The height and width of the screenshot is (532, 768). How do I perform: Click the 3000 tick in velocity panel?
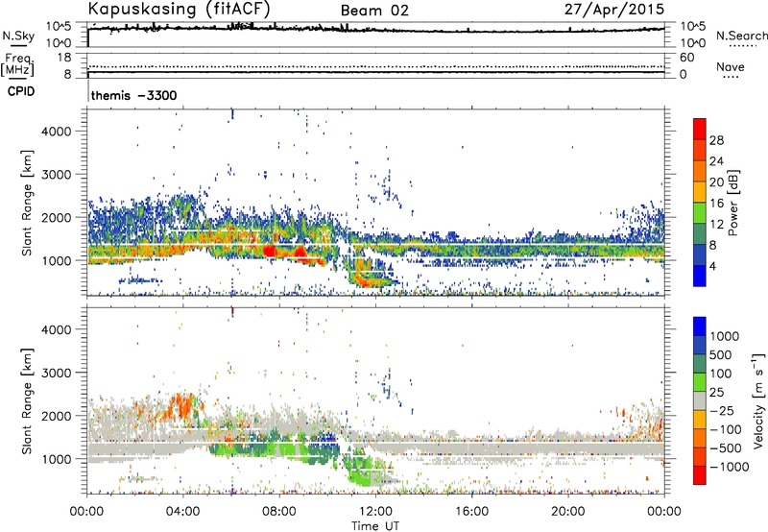pos(57,373)
